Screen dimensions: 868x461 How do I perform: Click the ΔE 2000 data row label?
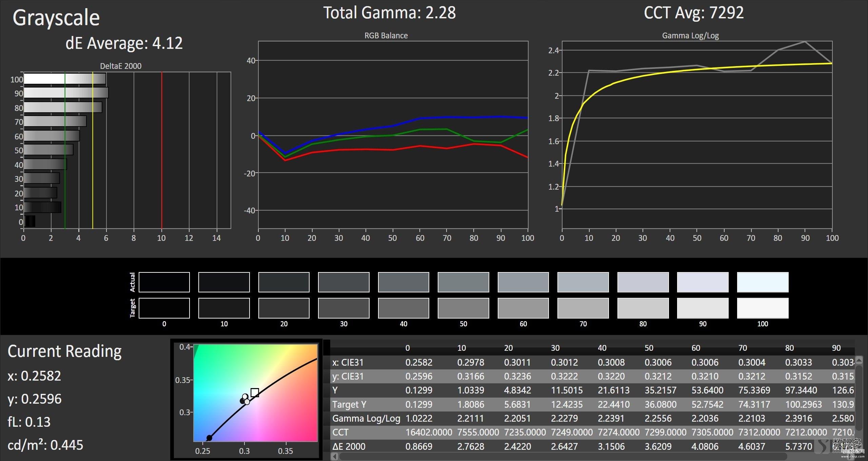(350, 449)
